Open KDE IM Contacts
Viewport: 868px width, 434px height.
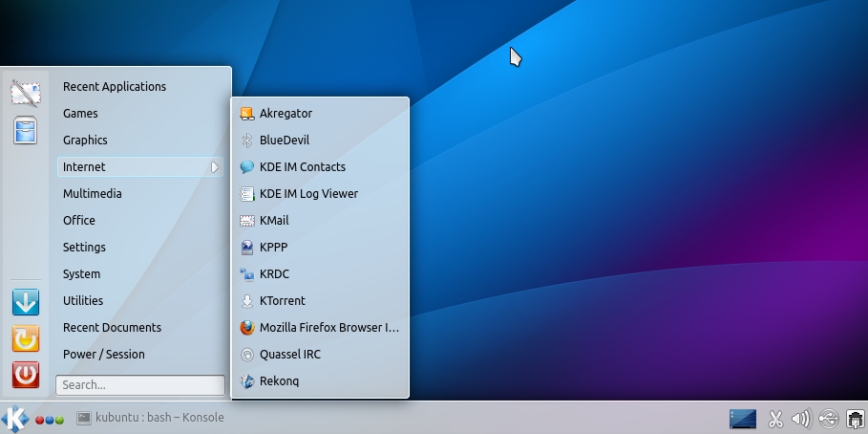(320, 167)
